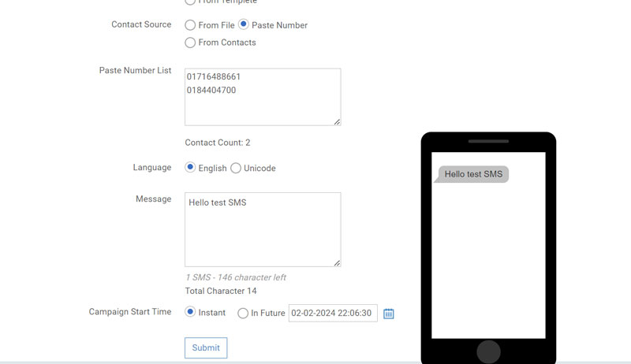Click the Campaign Start Time label
The height and width of the screenshot is (364, 631).
[129, 312]
